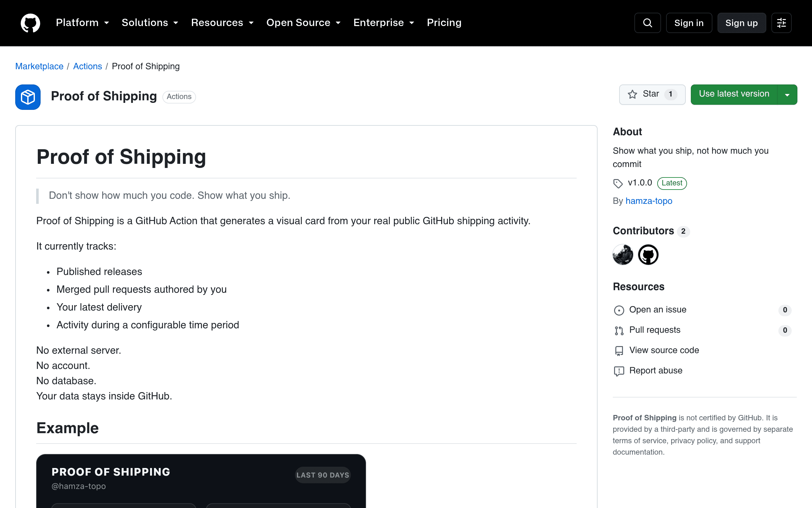Expand the Open Source menu
The width and height of the screenshot is (812, 508).
point(304,23)
